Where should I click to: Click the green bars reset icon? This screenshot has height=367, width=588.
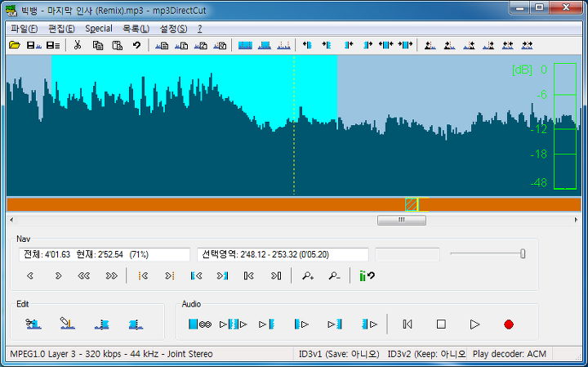click(367, 275)
